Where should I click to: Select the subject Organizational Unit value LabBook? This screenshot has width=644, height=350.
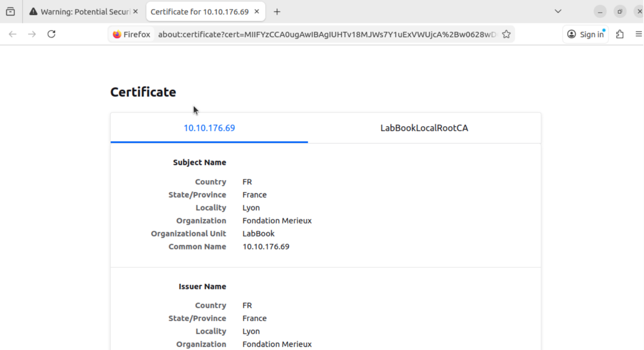(x=258, y=233)
